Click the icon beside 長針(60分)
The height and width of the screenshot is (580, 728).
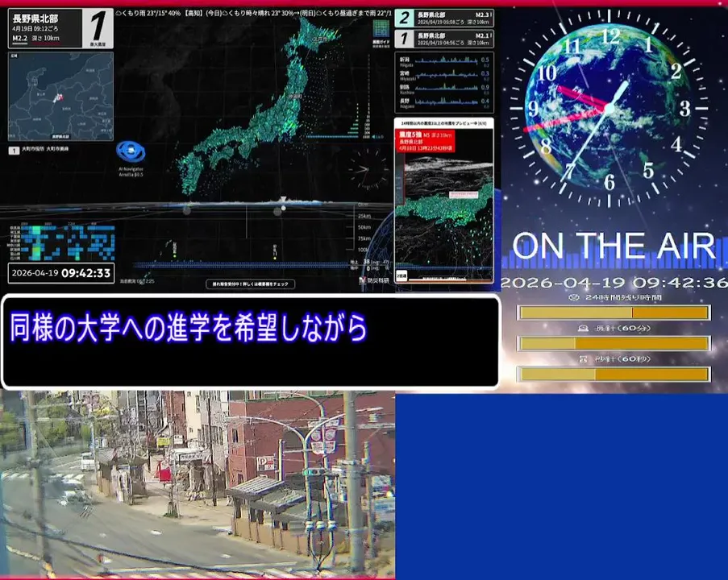click(583, 328)
